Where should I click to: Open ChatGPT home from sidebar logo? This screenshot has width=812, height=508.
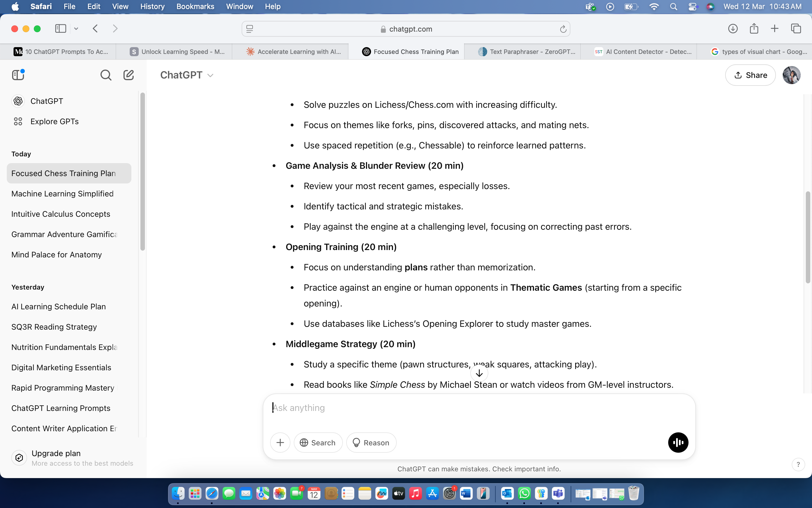pos(18,101)
